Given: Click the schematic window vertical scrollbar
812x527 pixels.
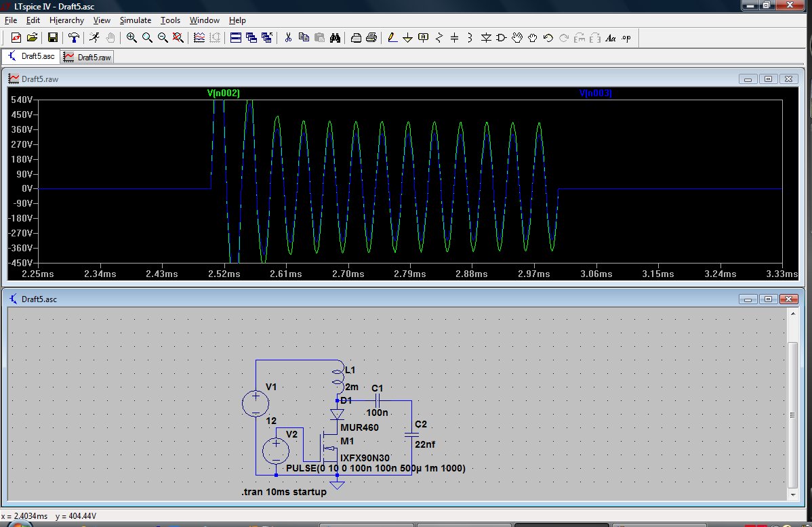Looking at the screenshot, I should point(792,415).
